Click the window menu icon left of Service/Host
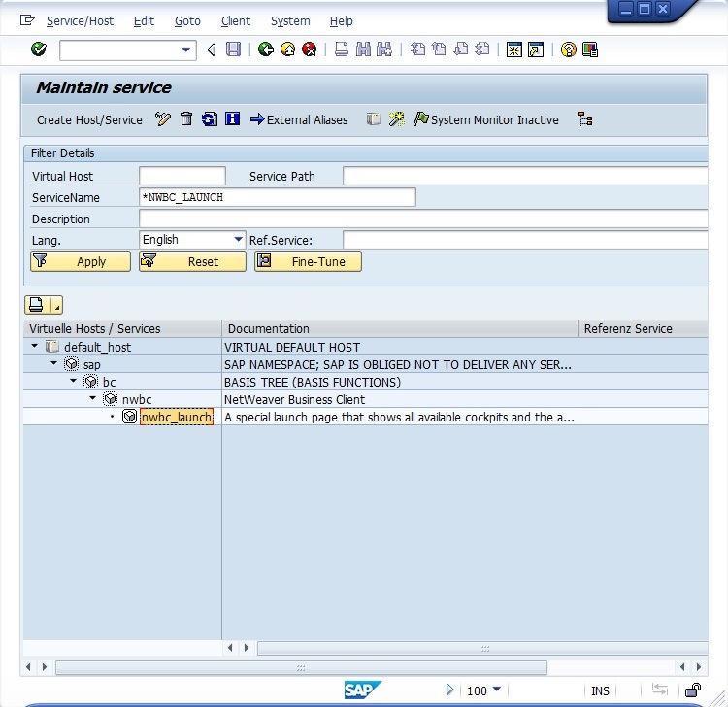 [x=27, y=20]
